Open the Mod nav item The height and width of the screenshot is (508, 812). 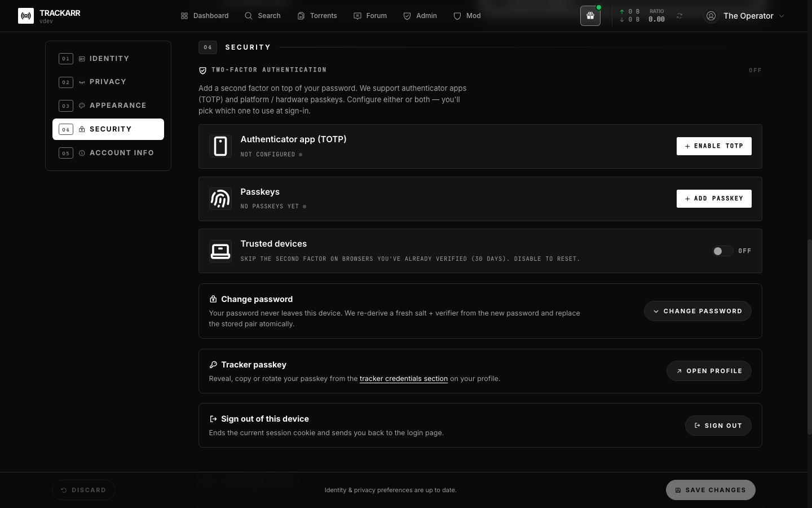click(x=467, y=16)
